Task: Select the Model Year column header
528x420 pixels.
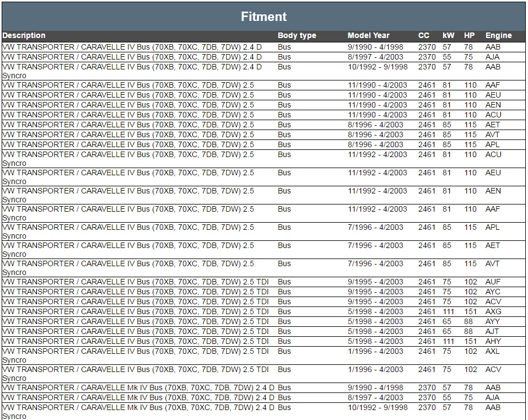Action: (368, 35)
